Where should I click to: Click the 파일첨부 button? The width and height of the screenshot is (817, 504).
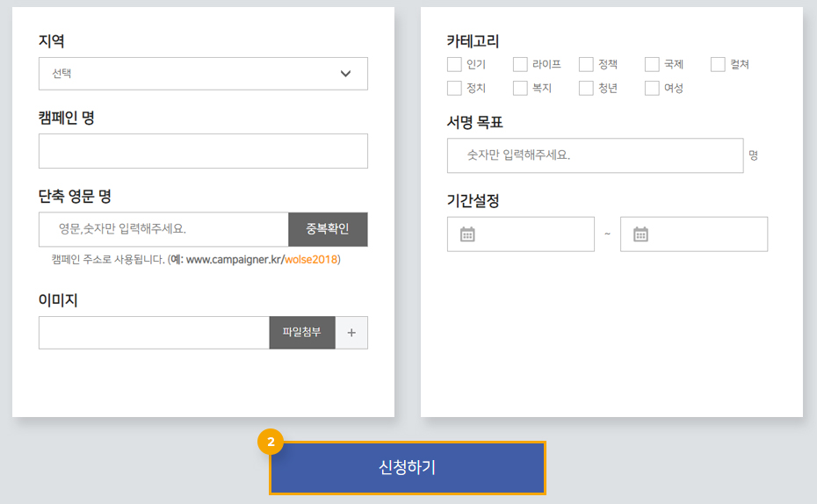tap(302, 333)
